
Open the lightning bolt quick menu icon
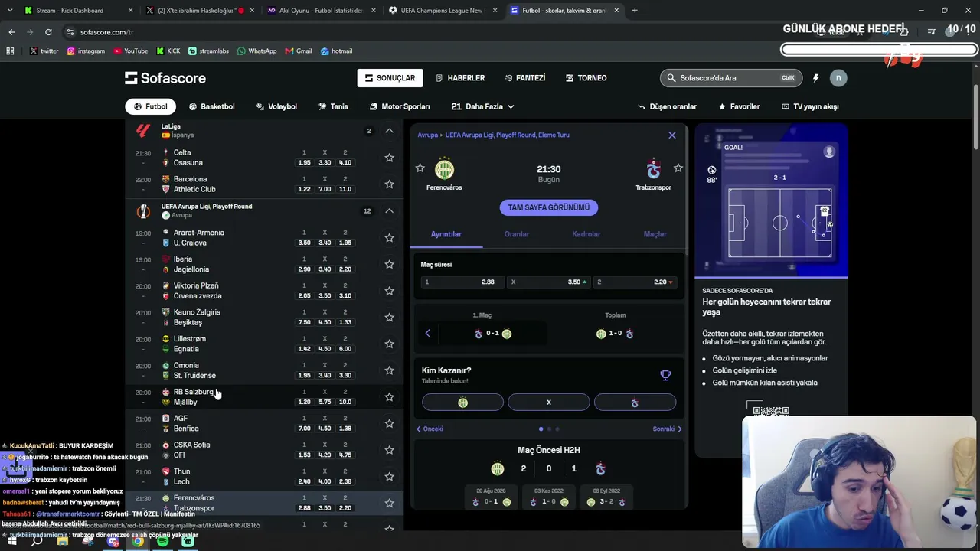[x=815, y=78]
